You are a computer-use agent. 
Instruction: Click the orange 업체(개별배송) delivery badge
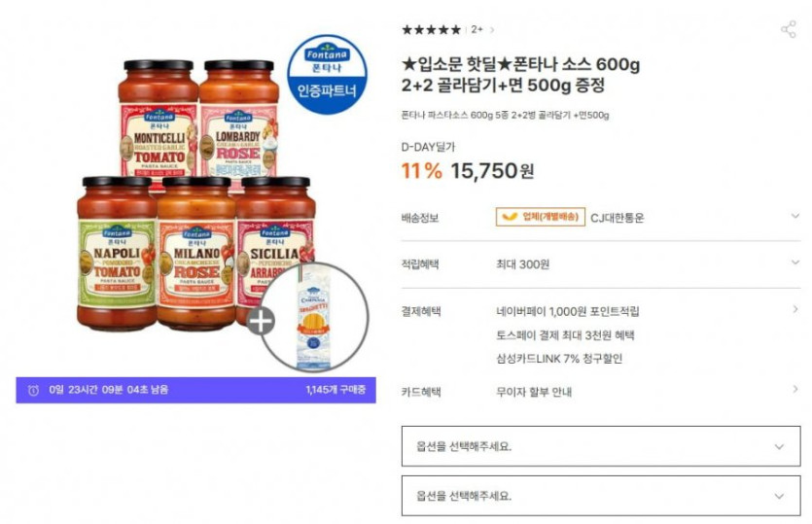click(541, 217)
